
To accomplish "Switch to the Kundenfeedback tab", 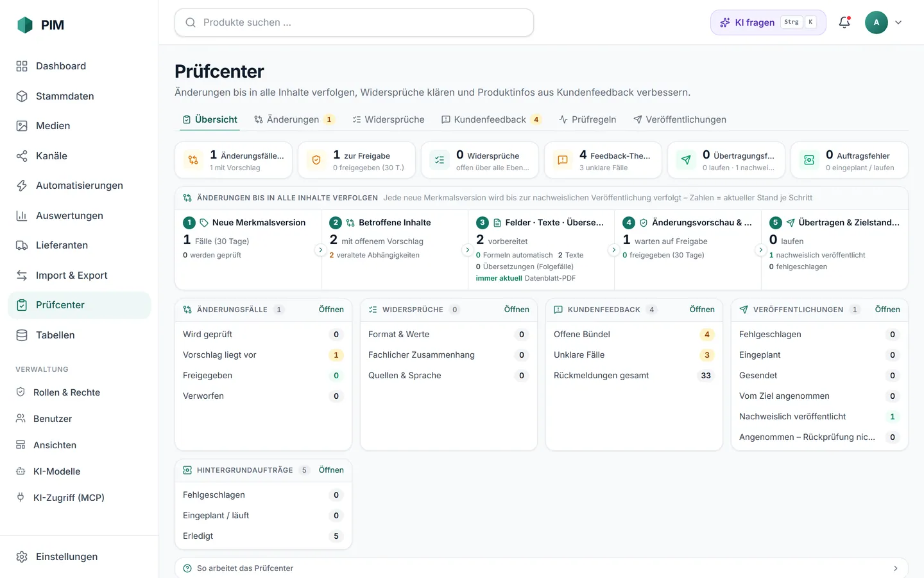I will (492, 119).
